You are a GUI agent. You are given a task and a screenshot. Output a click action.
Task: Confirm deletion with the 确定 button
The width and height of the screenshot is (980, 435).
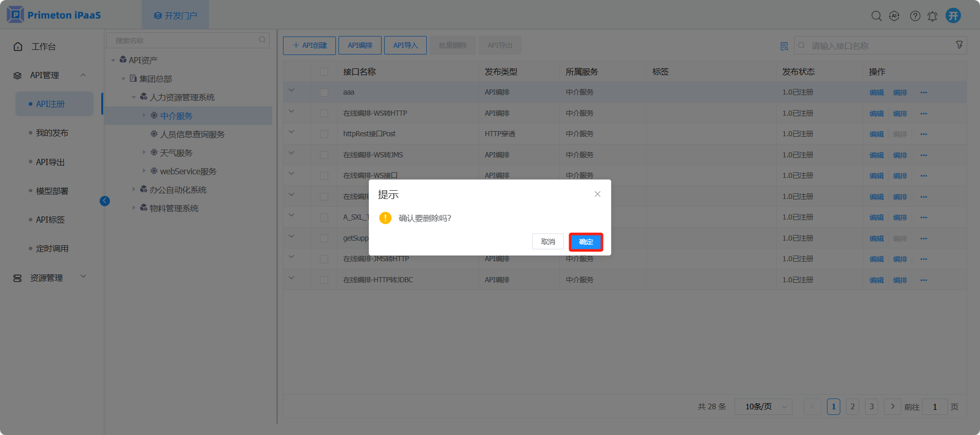(586, 242)
